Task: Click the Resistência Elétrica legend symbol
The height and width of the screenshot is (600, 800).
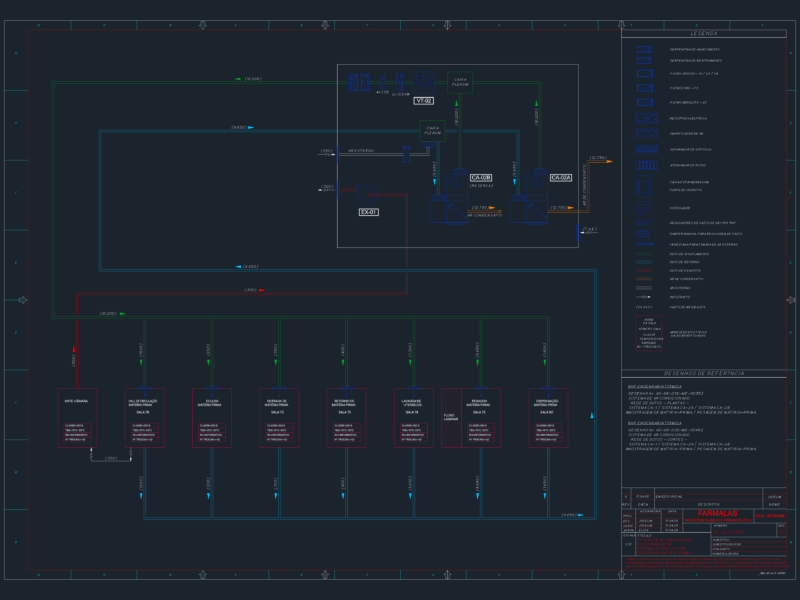Action: 646,118
